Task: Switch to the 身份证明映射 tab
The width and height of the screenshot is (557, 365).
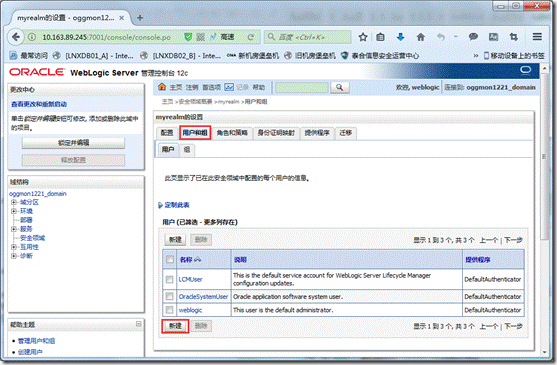Action: click(x=276, y=133)
